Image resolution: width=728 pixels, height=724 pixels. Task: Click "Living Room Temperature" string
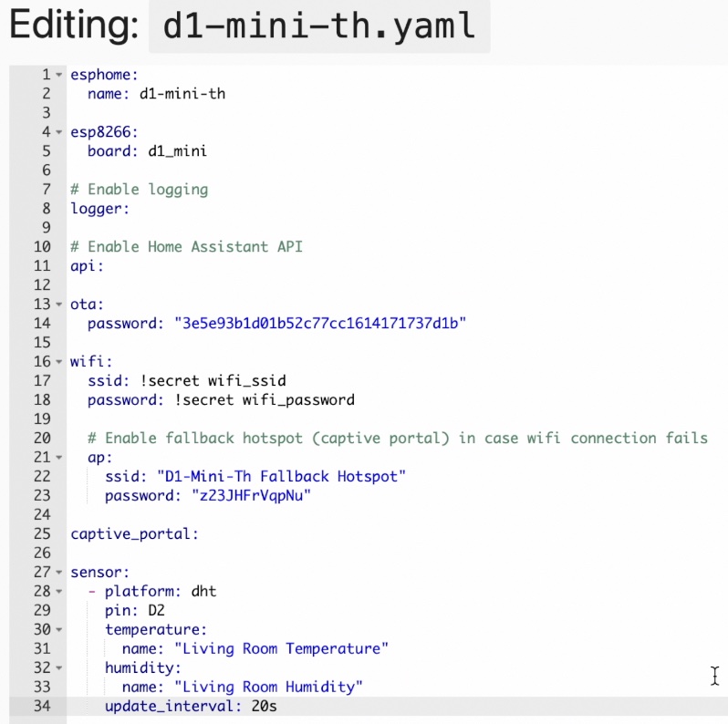(x=281, y=648)
